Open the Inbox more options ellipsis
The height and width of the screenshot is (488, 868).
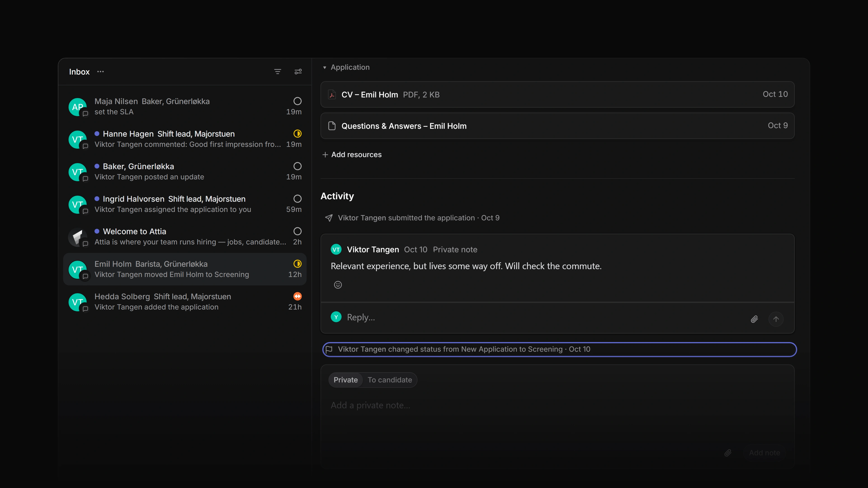[x=100, y=71]
